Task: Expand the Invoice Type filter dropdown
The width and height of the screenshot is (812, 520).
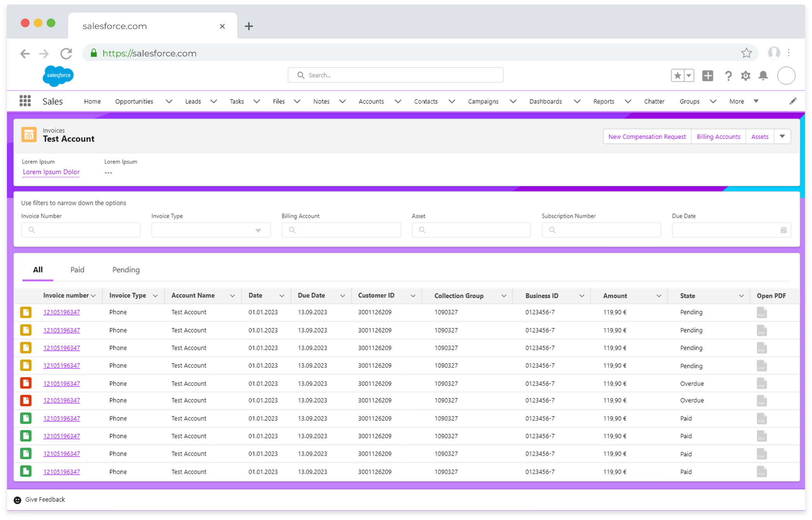Action: pyautogui.click(x=258, y=230)
